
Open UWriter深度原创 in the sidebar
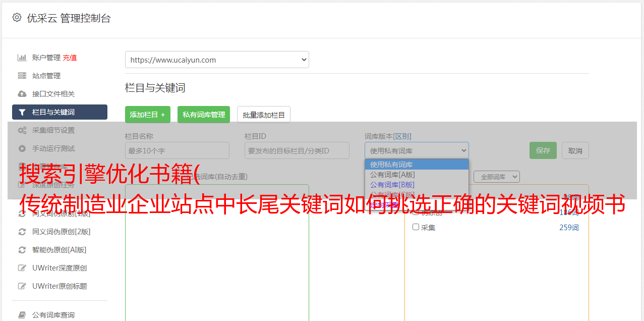(x=60, y=268)
